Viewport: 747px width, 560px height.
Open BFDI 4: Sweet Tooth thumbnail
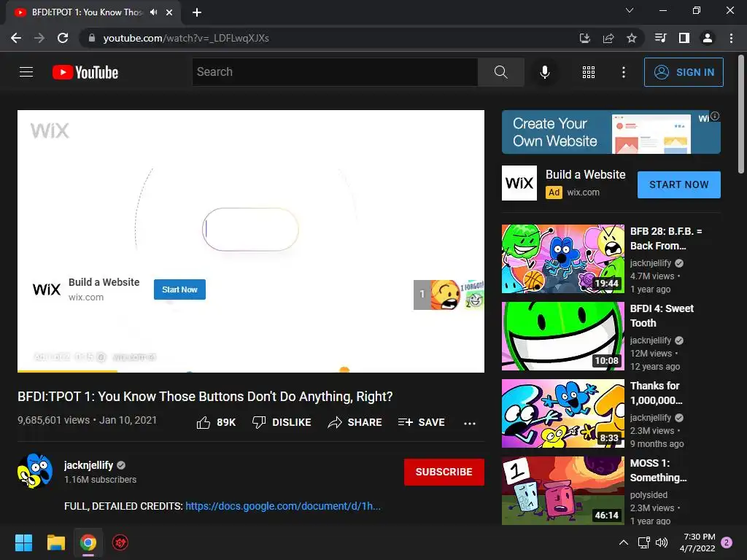[562, 335]
